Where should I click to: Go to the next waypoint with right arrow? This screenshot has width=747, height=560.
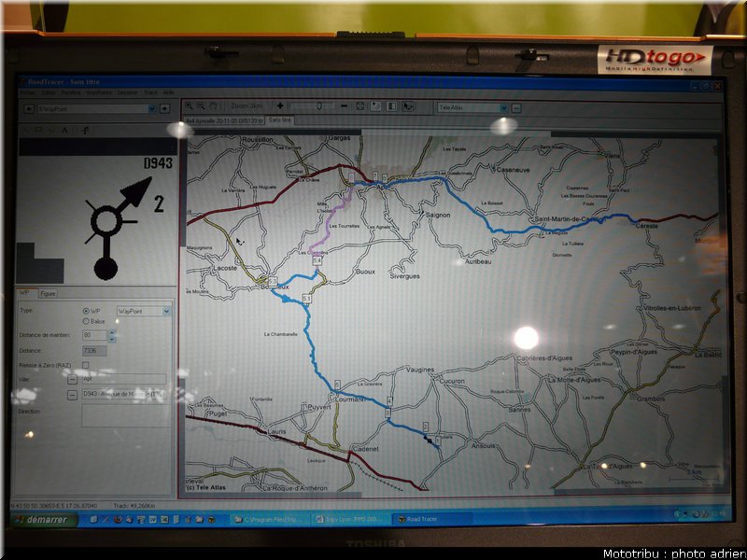point(165,109)
